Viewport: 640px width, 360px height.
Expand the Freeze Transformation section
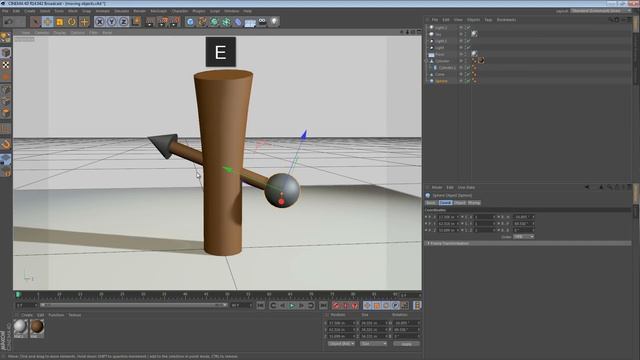pos(429,243)
